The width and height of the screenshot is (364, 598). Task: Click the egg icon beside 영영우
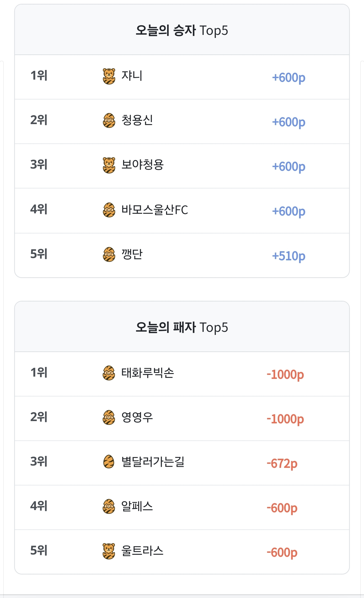coord(109,417)
